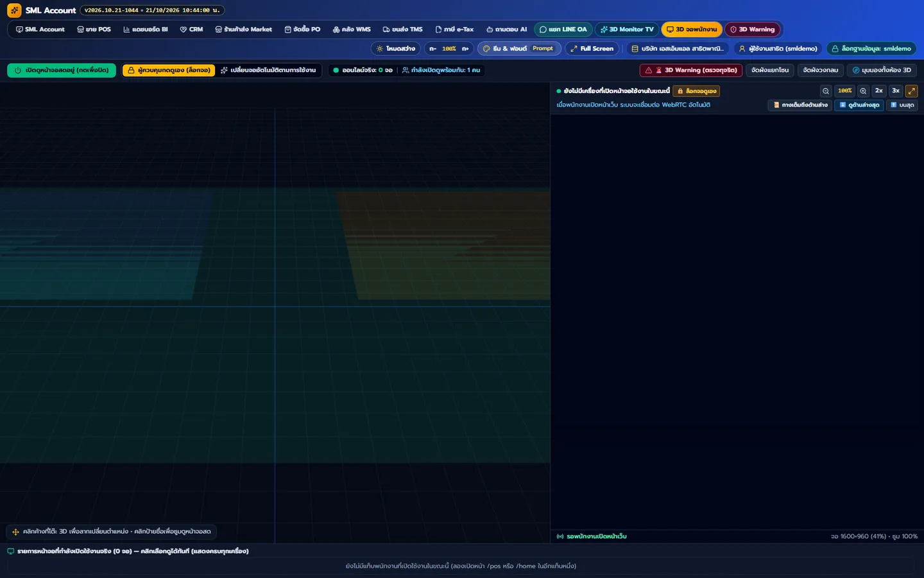Viewport: 924px width, 578px height.
Task: Click the SML Account logo icon
Action: tap(14, 10)
